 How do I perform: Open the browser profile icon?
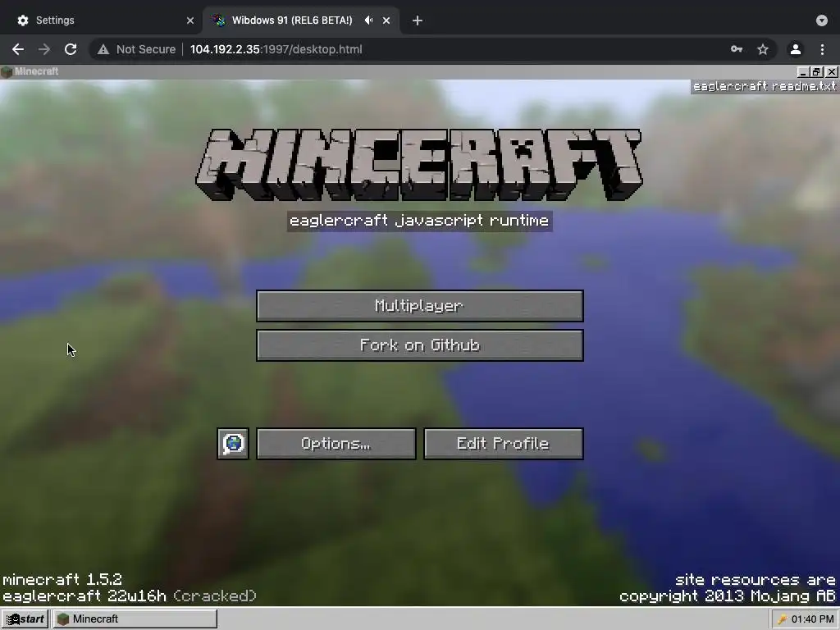point(796,49)
